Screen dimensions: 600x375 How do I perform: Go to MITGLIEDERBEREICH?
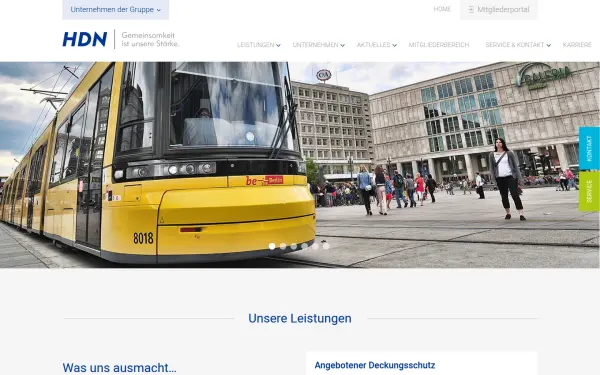click(x=439, y=45)
